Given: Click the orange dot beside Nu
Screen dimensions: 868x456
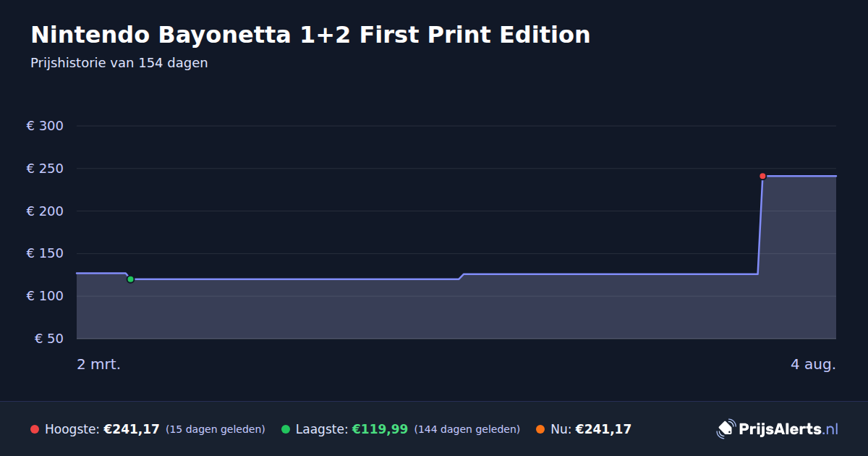Looking at the screenshot, I should tap(540, 429).
